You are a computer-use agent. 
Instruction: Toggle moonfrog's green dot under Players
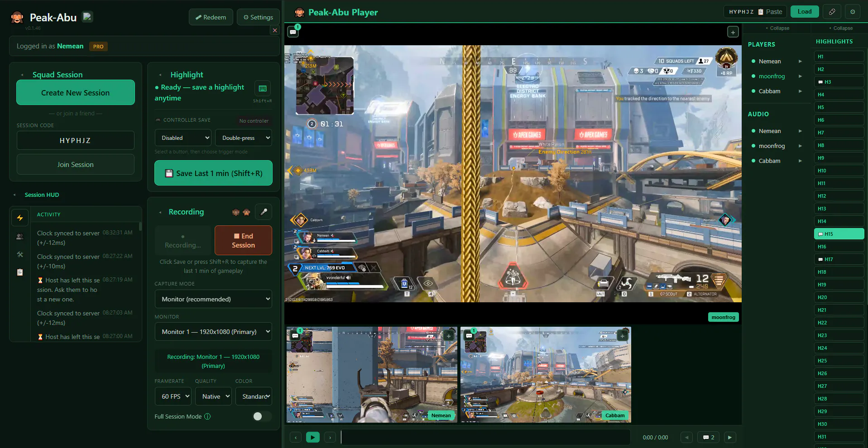(753, 76)
